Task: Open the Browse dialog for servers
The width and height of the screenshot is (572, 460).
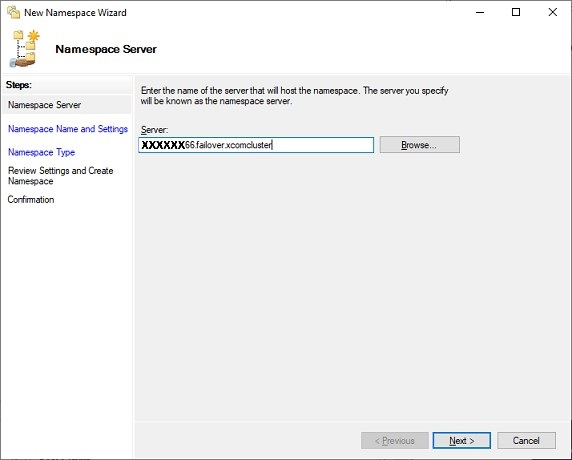Action: pos(420,145)
